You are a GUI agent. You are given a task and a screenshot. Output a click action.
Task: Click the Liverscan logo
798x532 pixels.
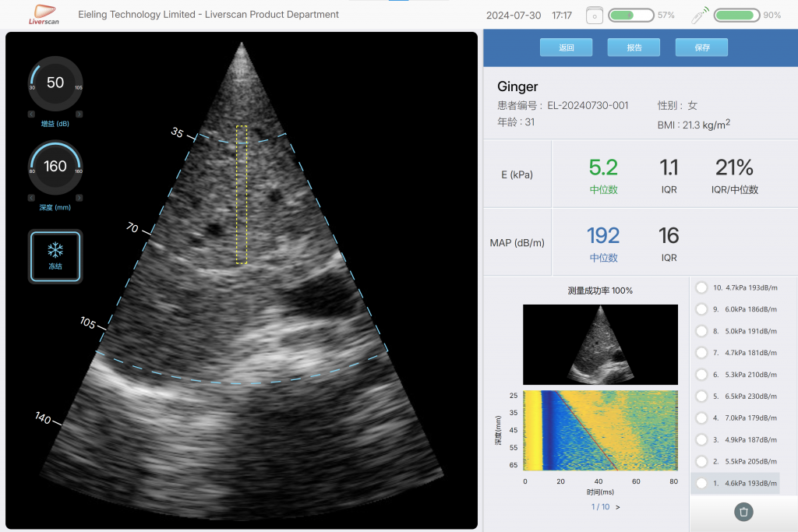click(x=44, y=14)
